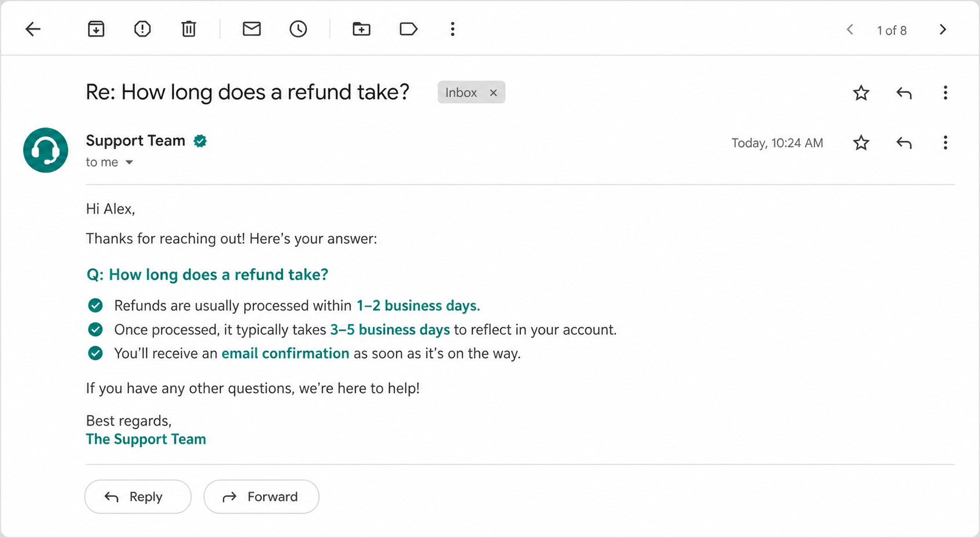
Task: Click "3–5 business days" text
Action: point(390,330)
